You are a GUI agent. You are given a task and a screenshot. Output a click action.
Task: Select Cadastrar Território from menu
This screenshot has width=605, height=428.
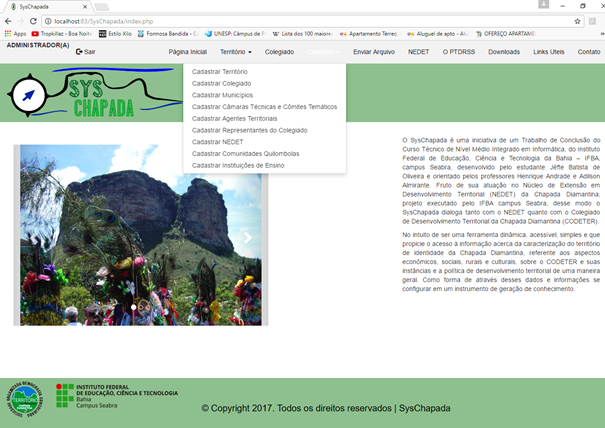tap(220, 72)
